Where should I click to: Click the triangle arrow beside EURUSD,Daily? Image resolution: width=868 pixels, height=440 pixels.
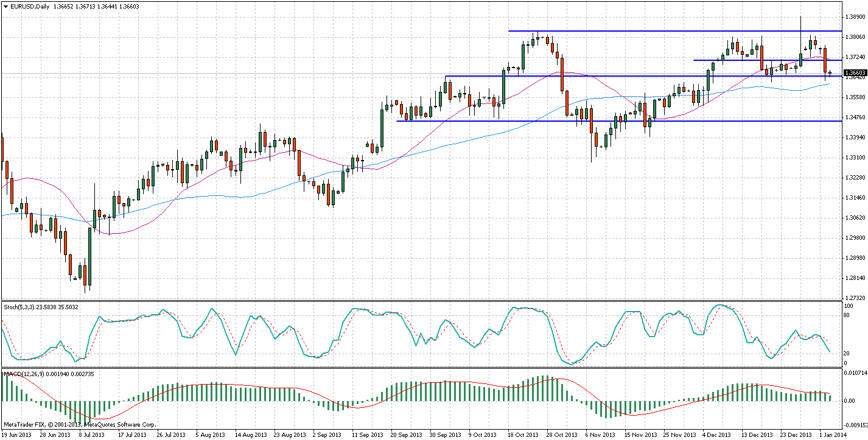5,5
